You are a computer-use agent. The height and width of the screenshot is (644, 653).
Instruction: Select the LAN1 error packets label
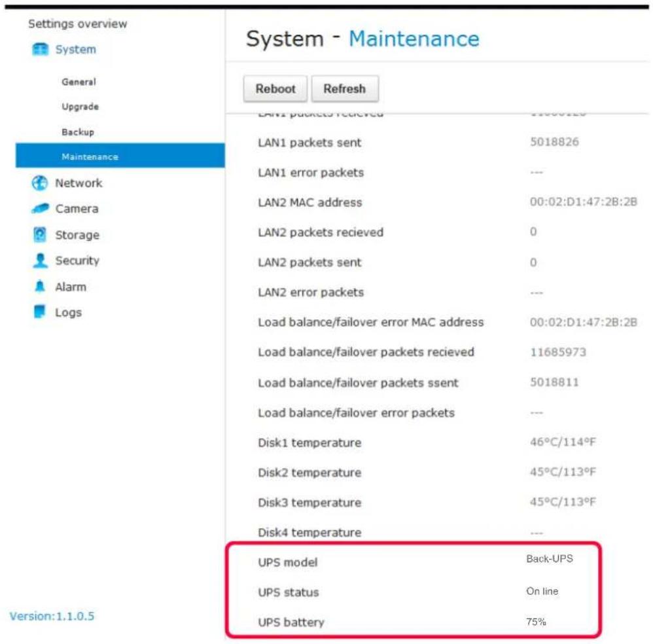tap(311, 173)
